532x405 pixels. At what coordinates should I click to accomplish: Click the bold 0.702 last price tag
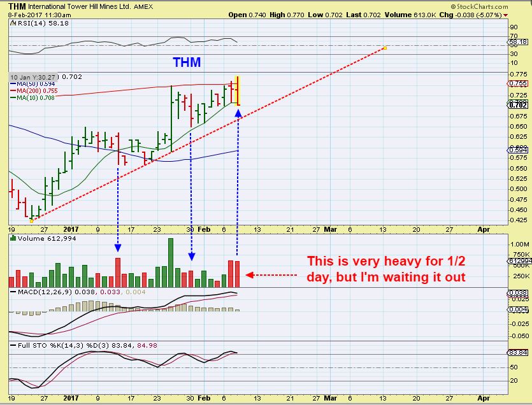coord(518,105)
